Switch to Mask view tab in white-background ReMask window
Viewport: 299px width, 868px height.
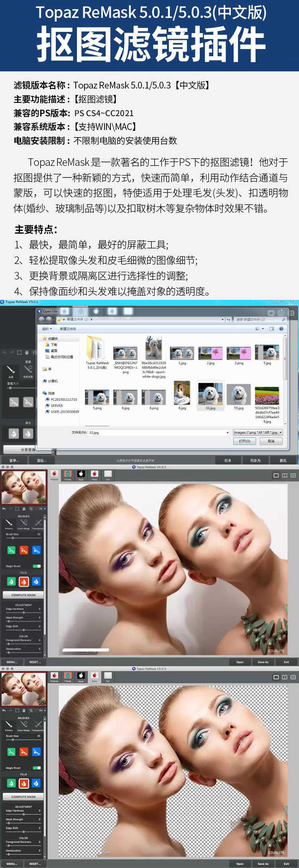pos(81,475)
